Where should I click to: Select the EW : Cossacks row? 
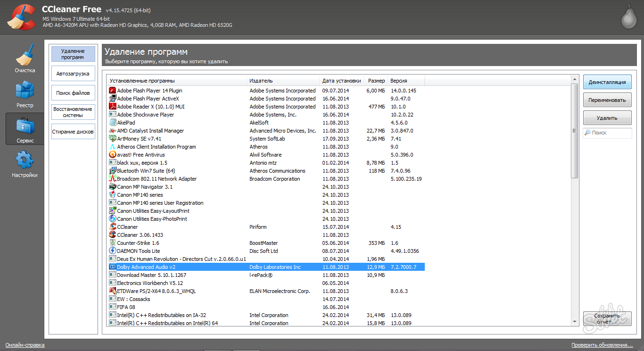pyautogui.click(x=266, y=299)
